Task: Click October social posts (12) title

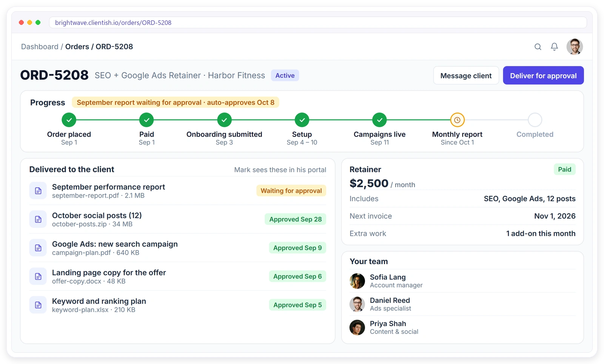Action: pyautogui.click(x=97, y=215)
